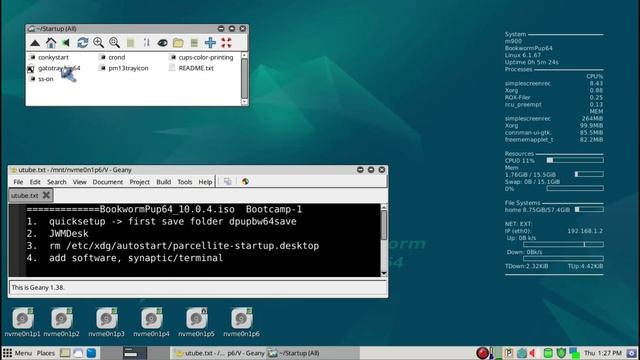
Task: Click the color chooser icon in Geany toolbar
Action: click(x=245, y=181)
